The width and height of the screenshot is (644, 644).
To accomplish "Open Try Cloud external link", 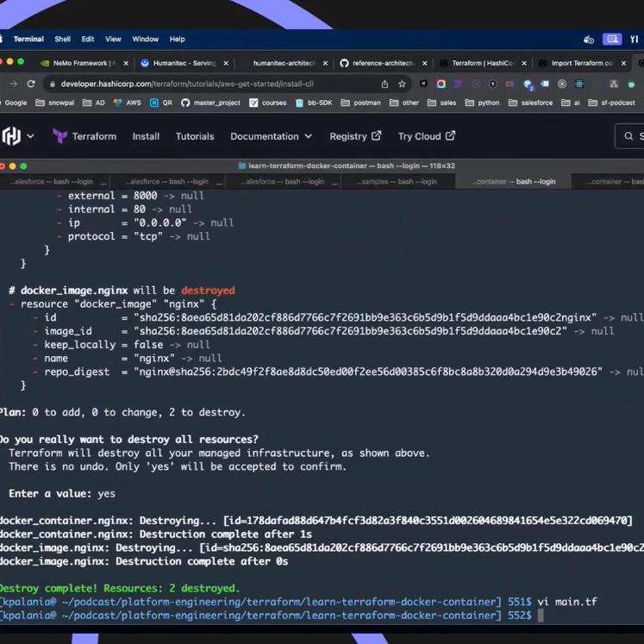I will tap(427, 136).
